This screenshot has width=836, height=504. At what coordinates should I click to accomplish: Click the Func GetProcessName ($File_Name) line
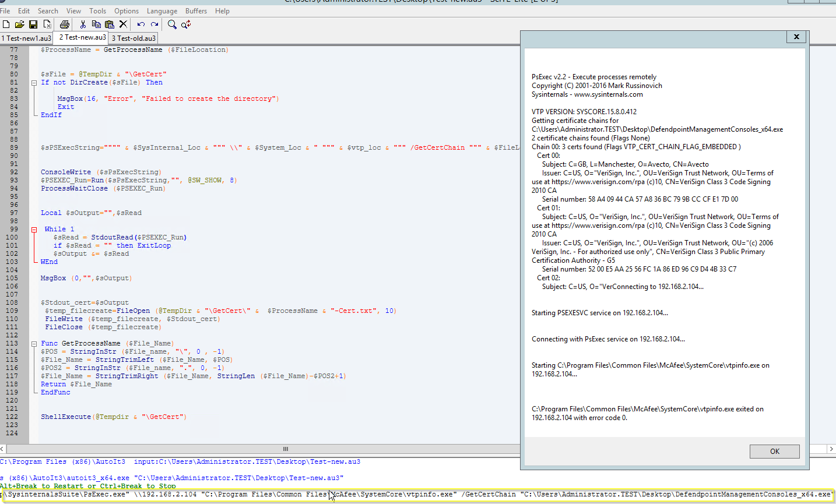(107, 344)
